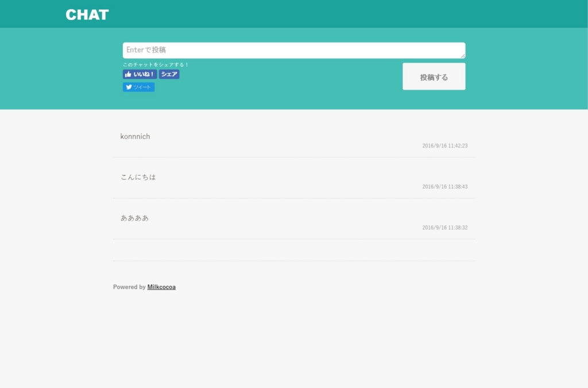Select the message text 'konnnich'
This screenshot has width=588, height=388.
[x=135, y=137]
